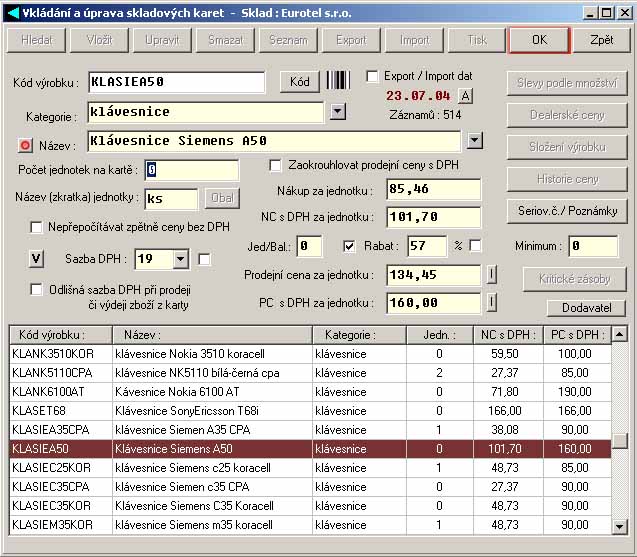Open Dealerské ceny
Image resolution: width=637 pixels, height=557 pixels.
click(567, 115)
